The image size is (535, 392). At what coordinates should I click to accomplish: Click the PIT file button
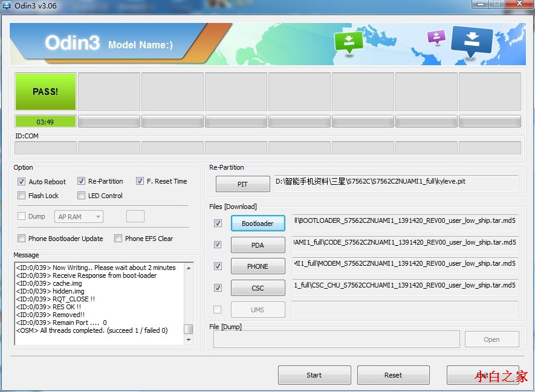(x=242, y=184)
